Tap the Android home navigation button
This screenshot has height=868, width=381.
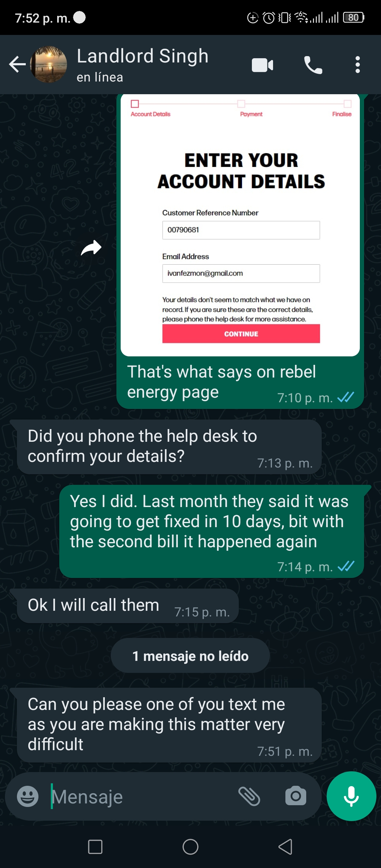pos(190,847)
